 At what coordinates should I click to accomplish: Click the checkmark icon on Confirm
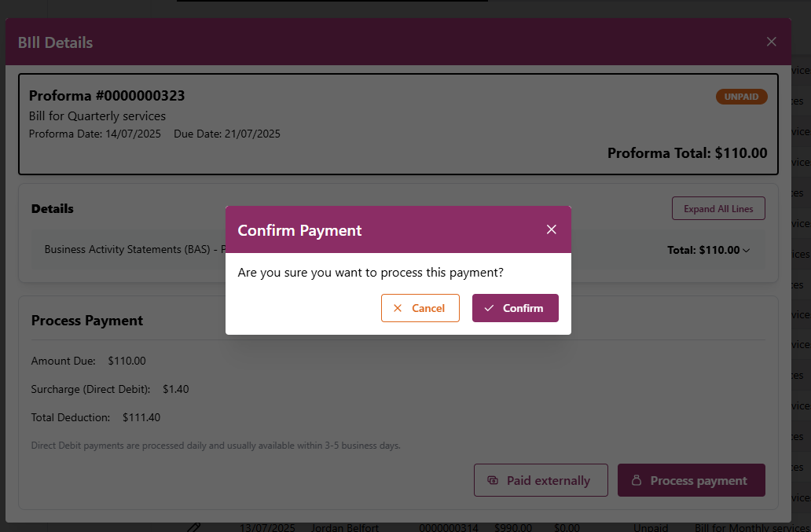coord(489,308)
